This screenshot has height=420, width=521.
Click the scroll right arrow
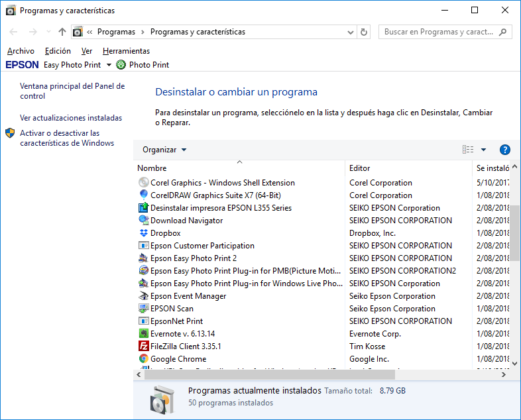point(504,374)
